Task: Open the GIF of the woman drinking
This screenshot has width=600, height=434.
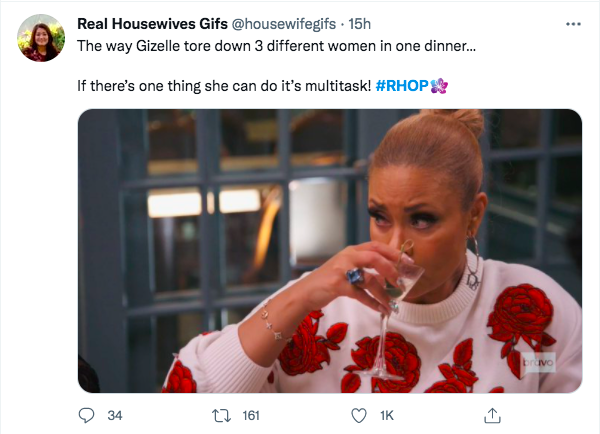Action: click(x=329, y=250)
